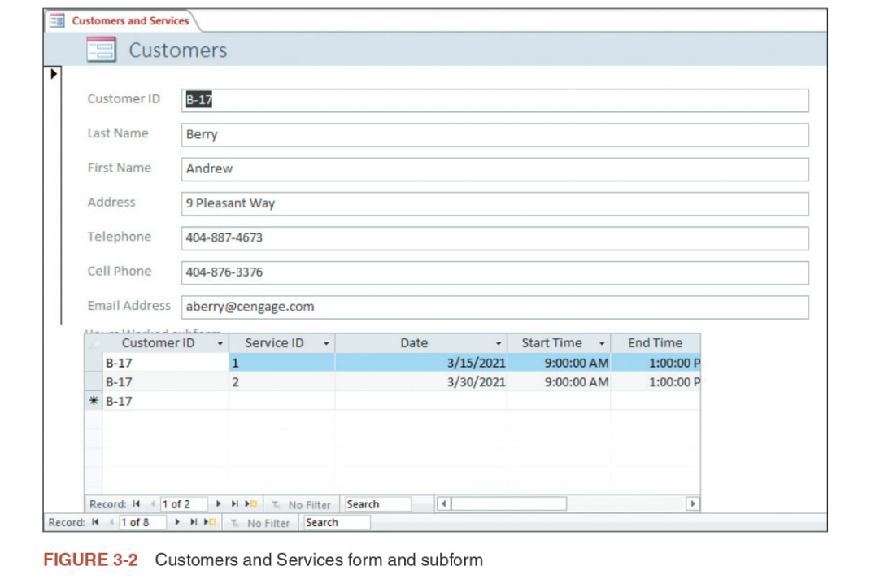Click the form icon in the Customers and Services tab

point(57,21)
